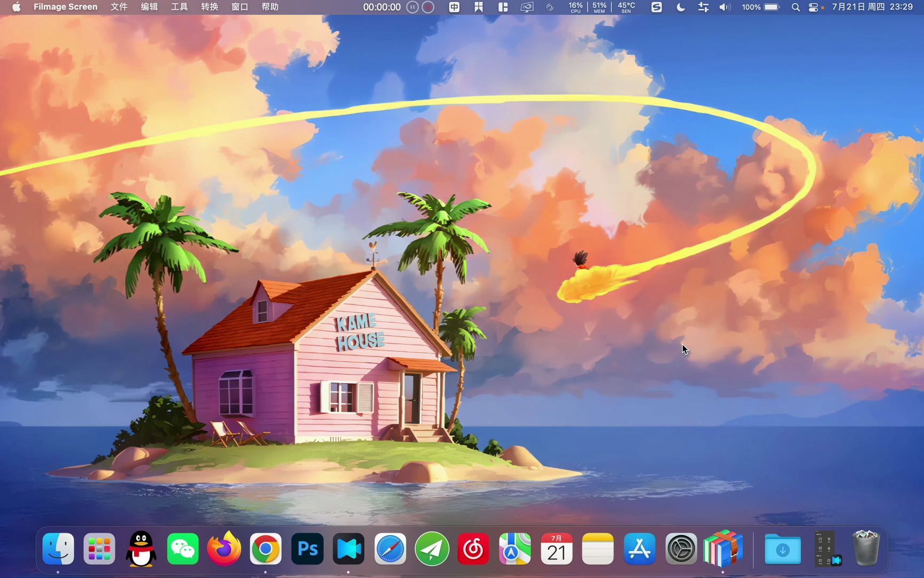
Task: Click the 00:00:00 recording timer
Action: tap(382, 7)
